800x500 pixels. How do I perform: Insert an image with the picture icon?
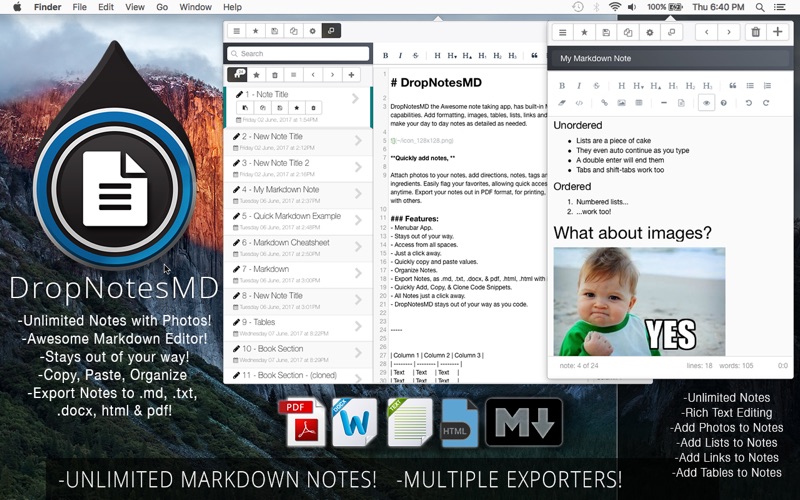(621, 103)
